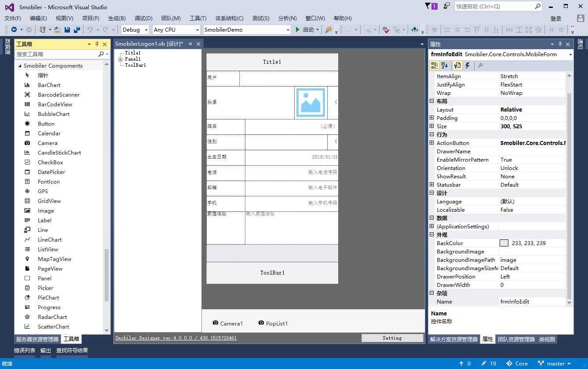Click the Setting button in designer
The width and height of the screenshot is (588, 369).
click(392, 338)
